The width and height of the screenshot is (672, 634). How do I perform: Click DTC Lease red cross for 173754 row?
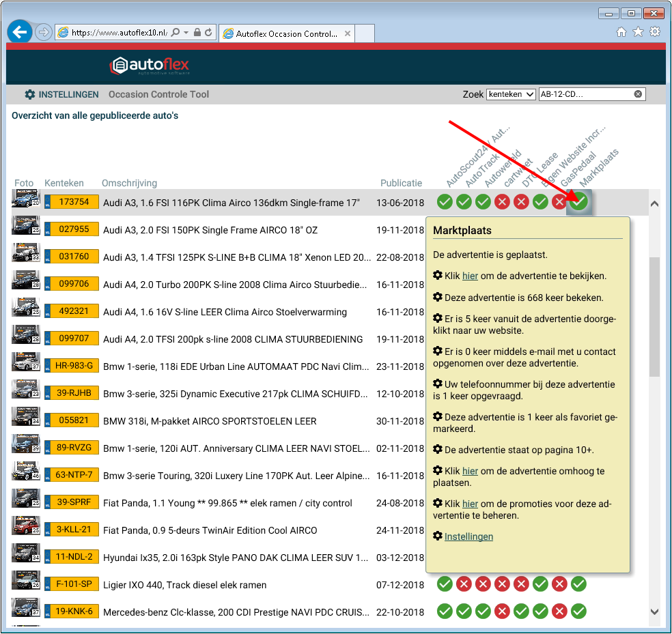coord(521,202)
